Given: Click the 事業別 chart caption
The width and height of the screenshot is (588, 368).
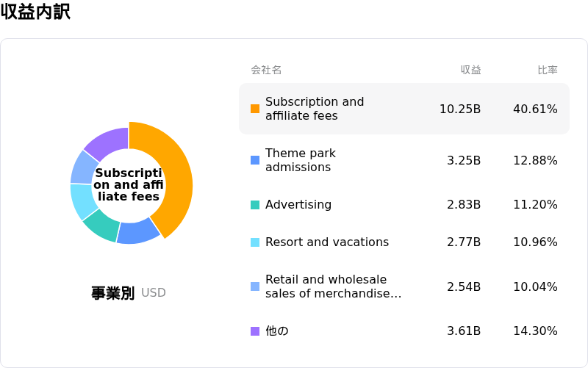Looking at the screenshot, I should coord(112,292).
